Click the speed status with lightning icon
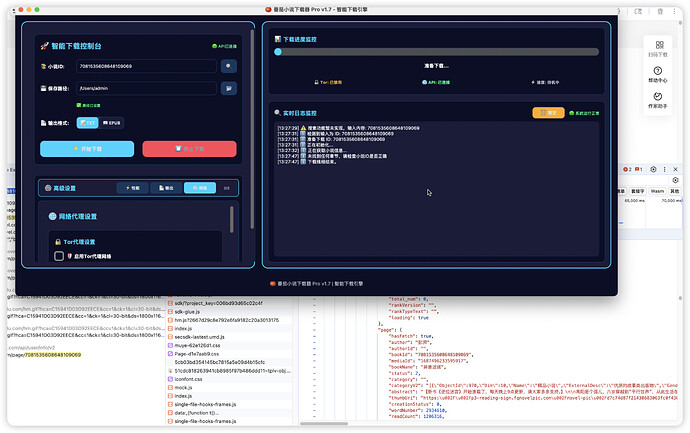 click(545, 82)
